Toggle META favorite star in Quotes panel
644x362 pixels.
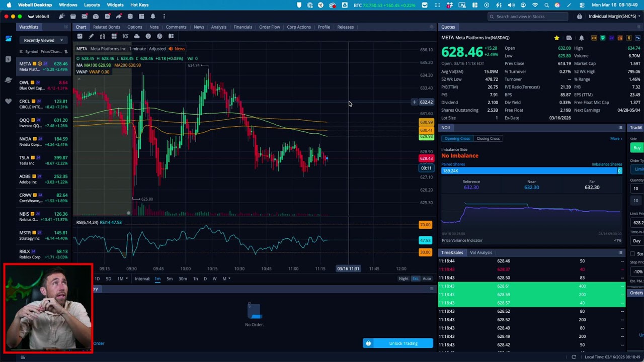tap(556, 38)
